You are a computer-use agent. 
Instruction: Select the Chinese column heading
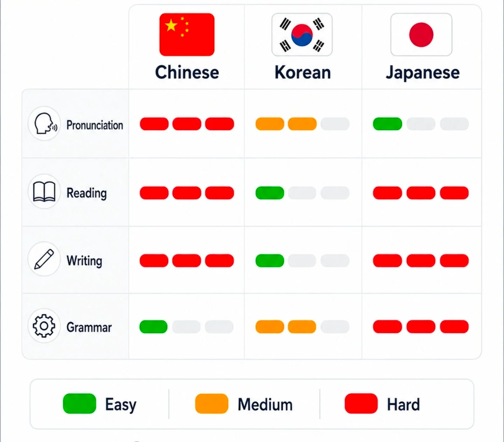[x=187, y=72]
